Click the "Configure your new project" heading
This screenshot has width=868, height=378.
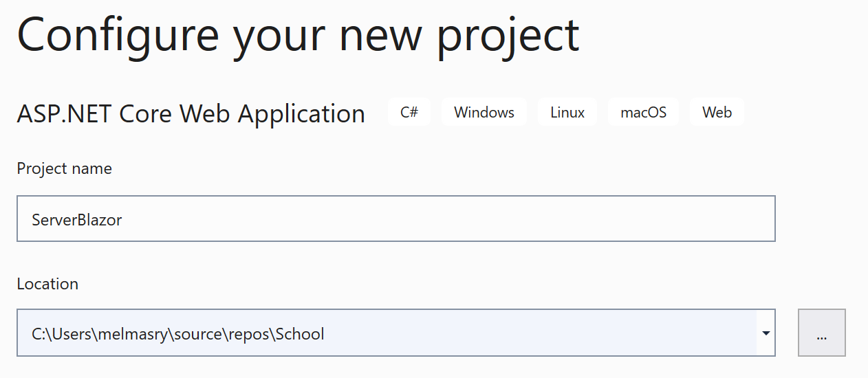(x=298, y=34)
